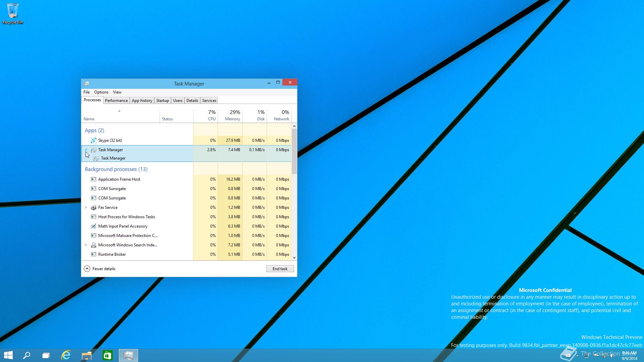Click the End task button
Screen dimensions: 644x362
pos(280,269)
